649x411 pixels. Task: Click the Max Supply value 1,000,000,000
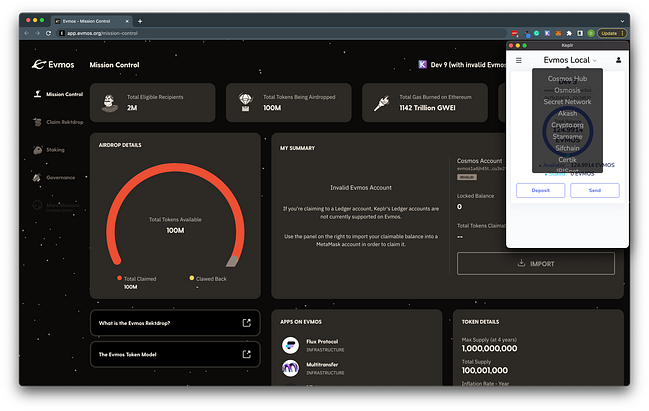pos(489,349)
